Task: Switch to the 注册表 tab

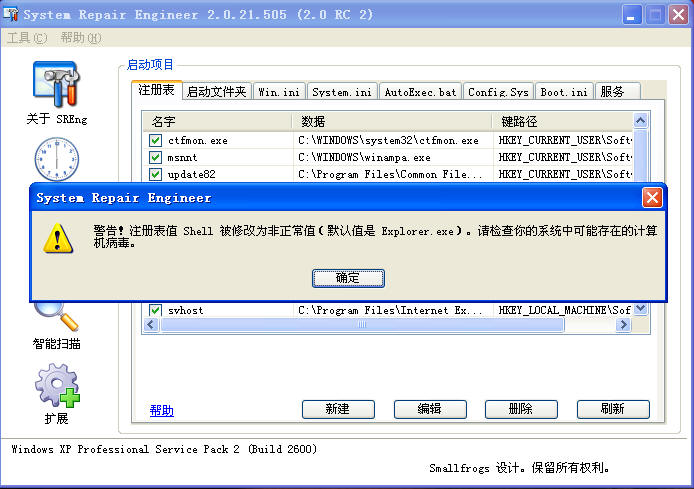Action: click(157, 90)
